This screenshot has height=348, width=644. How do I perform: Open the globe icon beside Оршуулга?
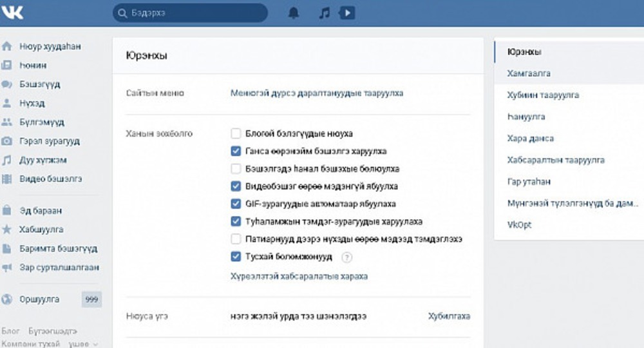[x=6, y=299]
